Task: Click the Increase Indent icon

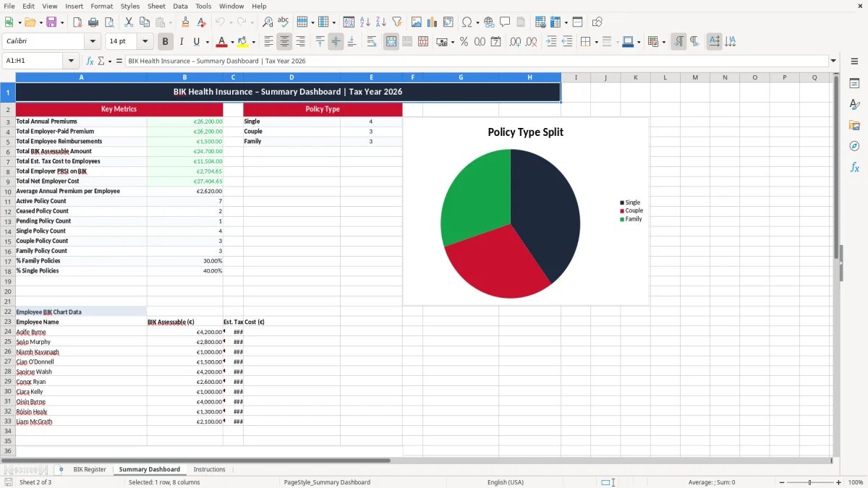Action: 551,42
